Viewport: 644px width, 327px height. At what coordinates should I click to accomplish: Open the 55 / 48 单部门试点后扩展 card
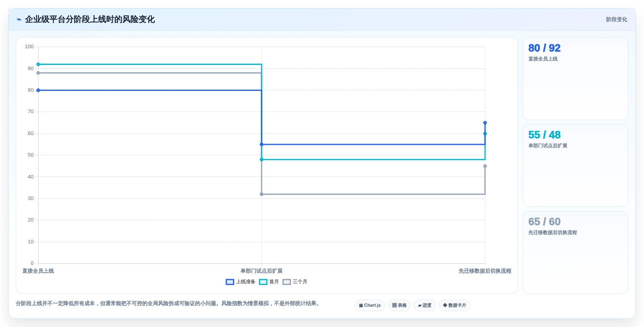[x=575, y=166]
